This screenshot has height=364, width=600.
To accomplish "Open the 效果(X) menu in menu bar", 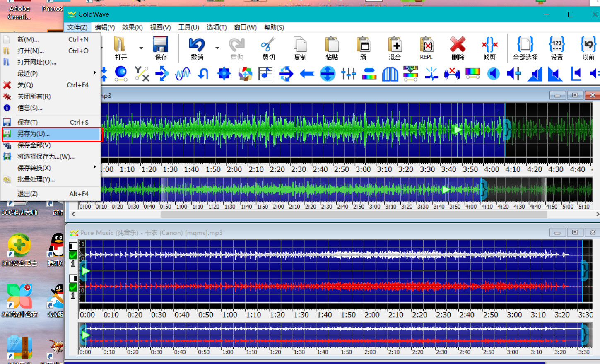I will click(132, 27).
